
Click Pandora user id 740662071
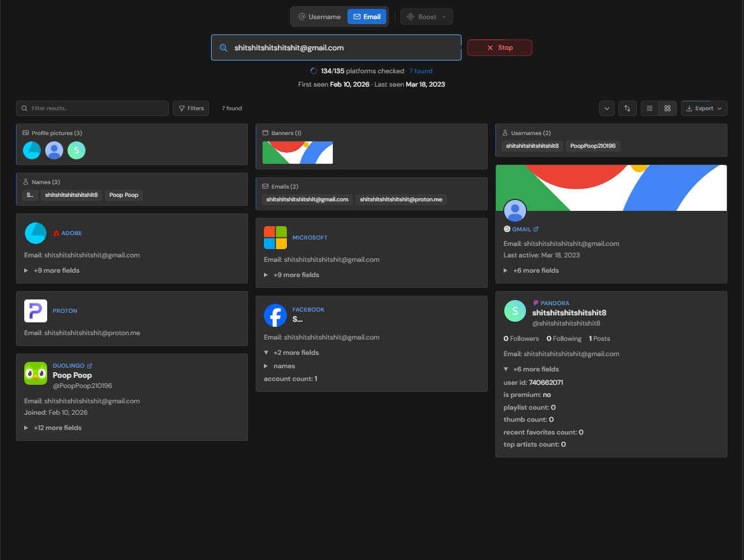[546, 383]
